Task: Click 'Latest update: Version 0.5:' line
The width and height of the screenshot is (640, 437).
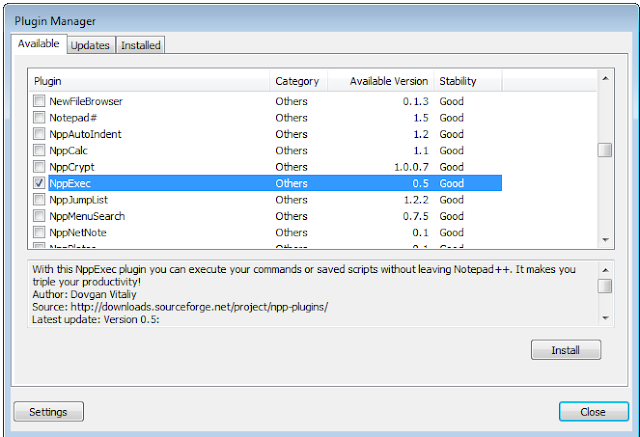Action: point(96,319)
